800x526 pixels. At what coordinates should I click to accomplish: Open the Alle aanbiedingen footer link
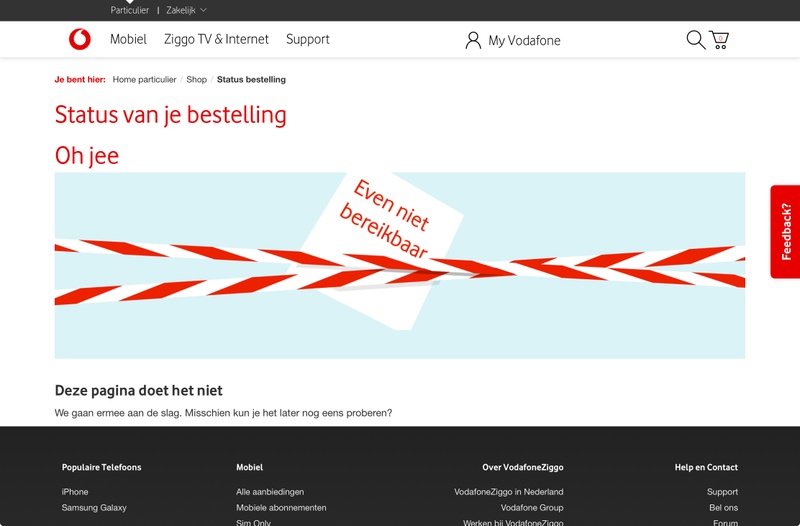click(270, 492)
